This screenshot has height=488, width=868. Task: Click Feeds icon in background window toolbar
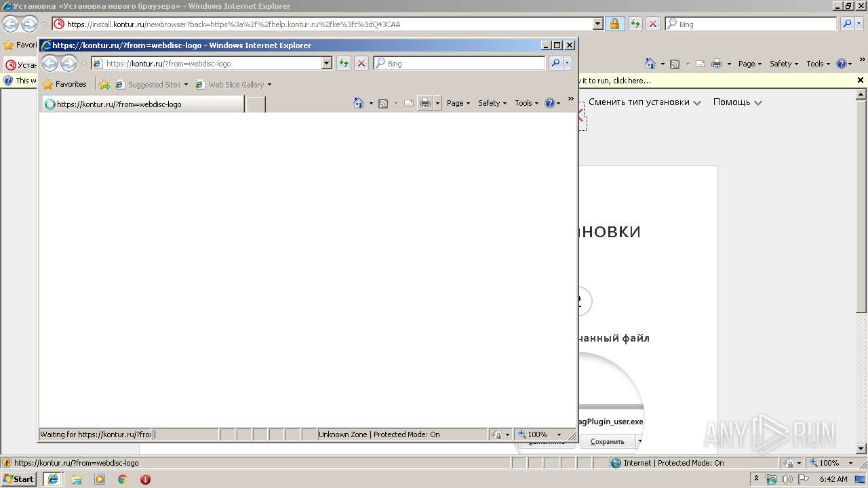click(x=675, y=64)
